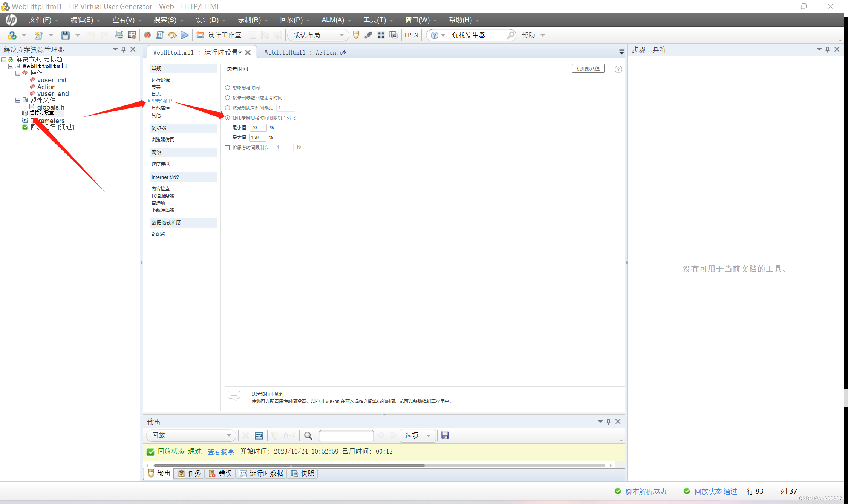Click the red Record button in toolbar
This screenshot has width=848, height=504.
(x=147, y=35)
